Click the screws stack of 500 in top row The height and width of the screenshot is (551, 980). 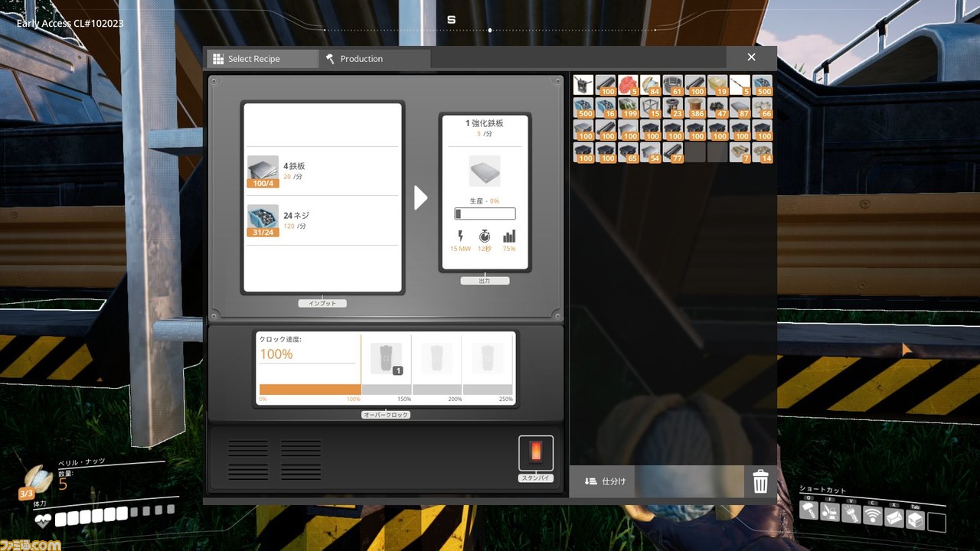coord(762,85)
